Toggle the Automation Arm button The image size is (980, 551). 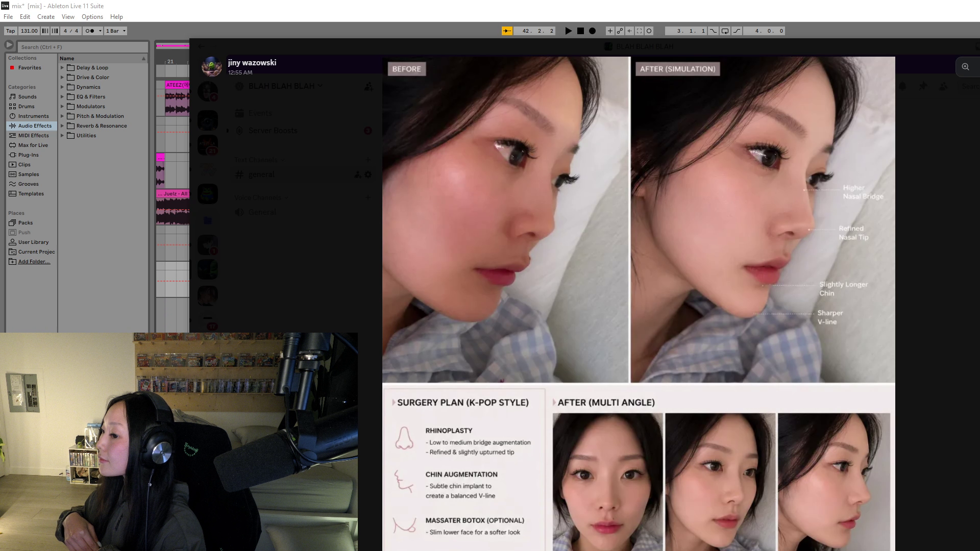620,31
